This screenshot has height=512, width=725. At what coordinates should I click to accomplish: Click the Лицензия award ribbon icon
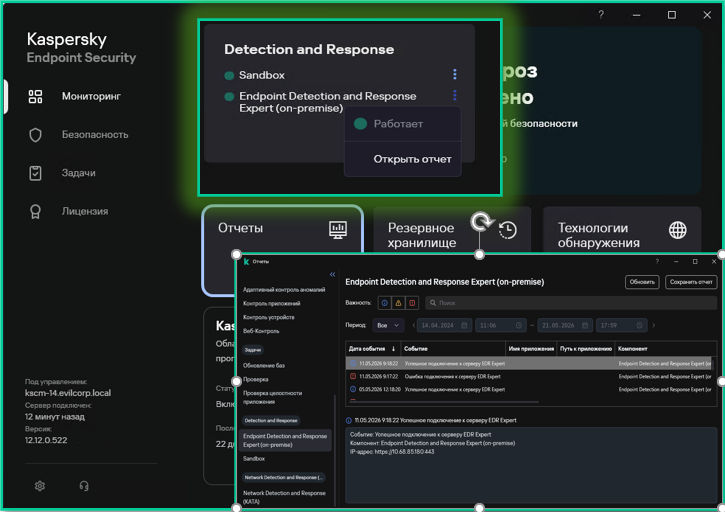35,212
